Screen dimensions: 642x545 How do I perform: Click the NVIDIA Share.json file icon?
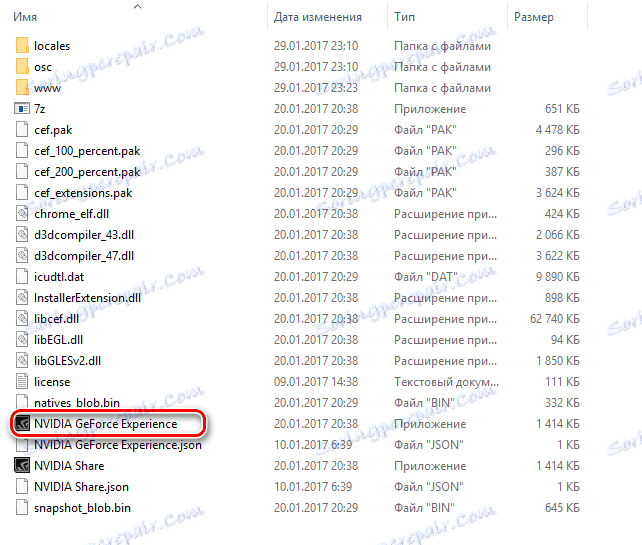[22, 486]
